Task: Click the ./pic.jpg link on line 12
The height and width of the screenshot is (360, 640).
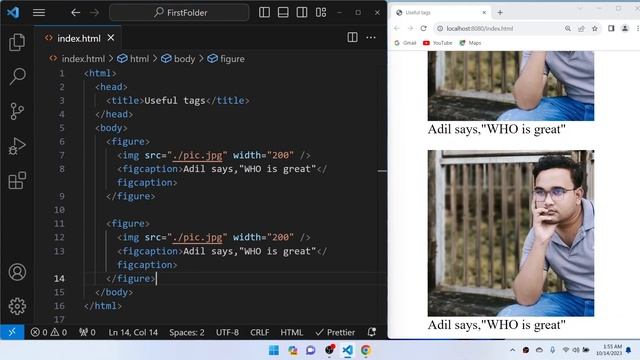Action: click(198, 238)
